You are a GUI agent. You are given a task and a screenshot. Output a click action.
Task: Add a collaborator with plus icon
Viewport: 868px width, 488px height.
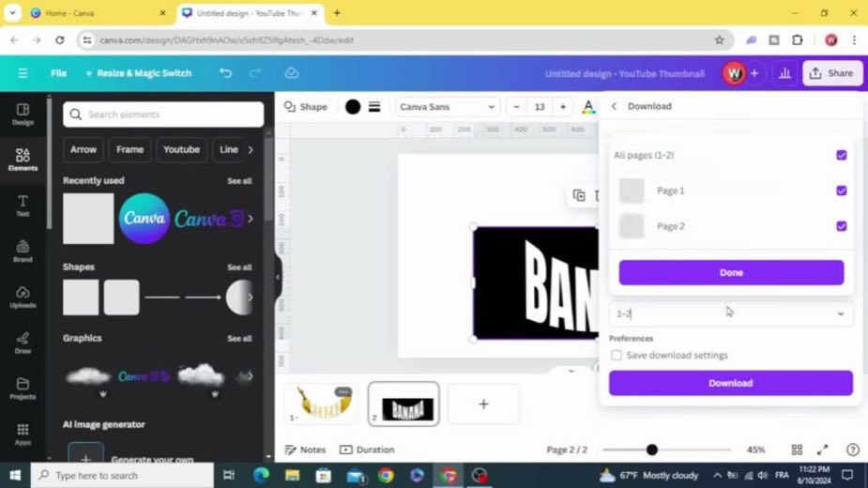(x=754, y=73)
